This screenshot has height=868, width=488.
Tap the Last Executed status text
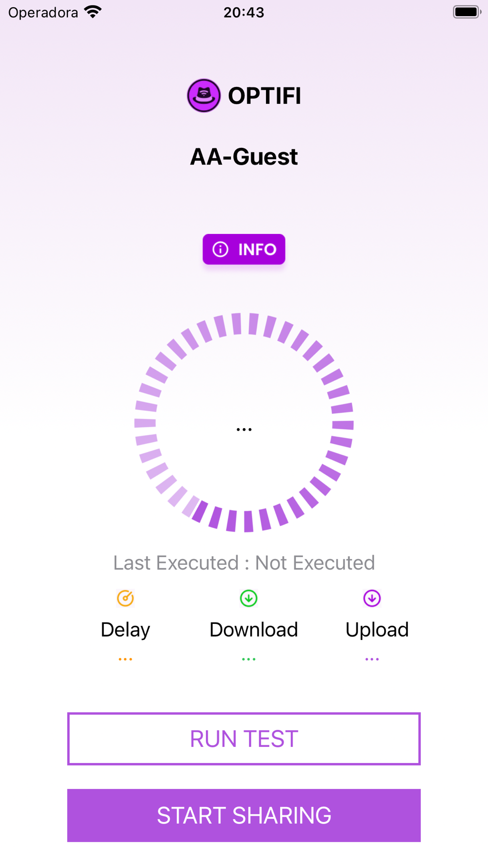point(244,563)
